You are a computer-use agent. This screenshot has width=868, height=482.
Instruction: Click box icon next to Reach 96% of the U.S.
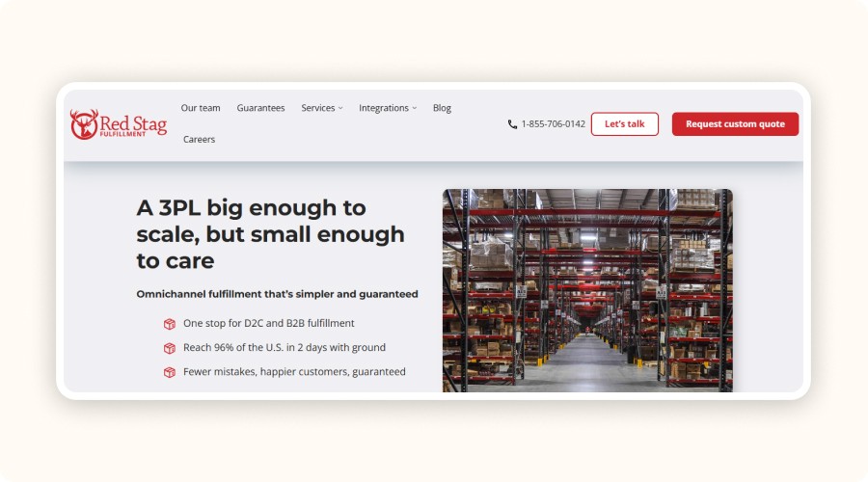click(x=170, y=348)
